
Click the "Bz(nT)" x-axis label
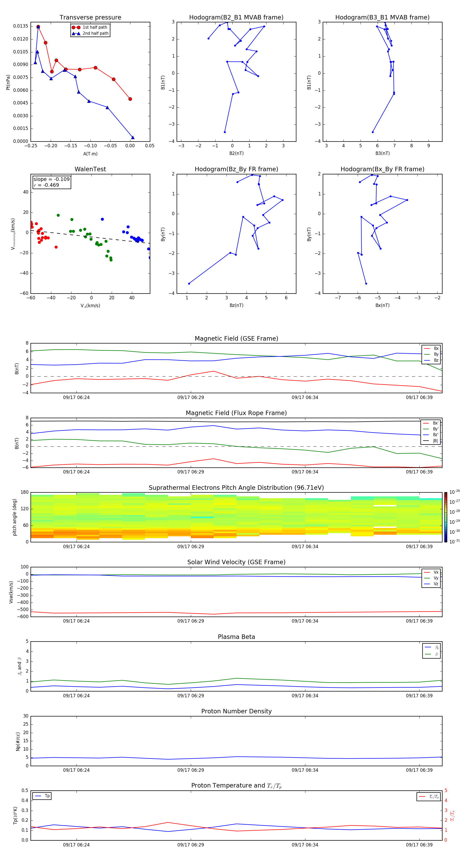[x=236, y=305]
